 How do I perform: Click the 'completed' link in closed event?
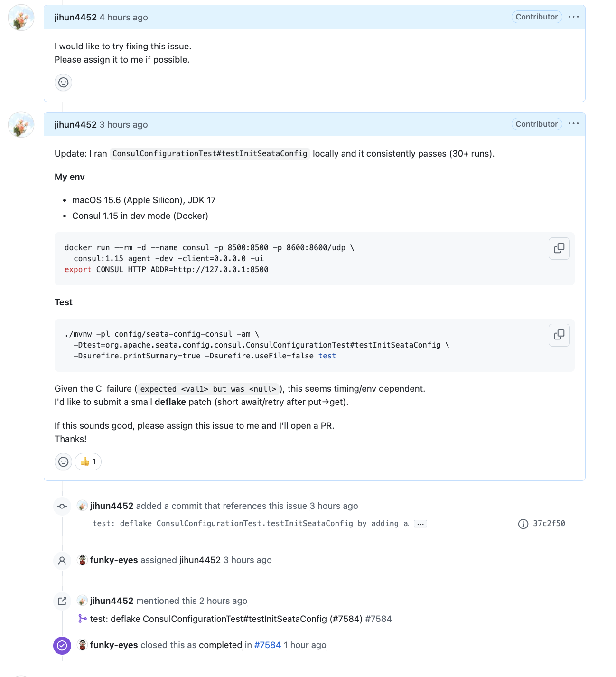[220, 645]
